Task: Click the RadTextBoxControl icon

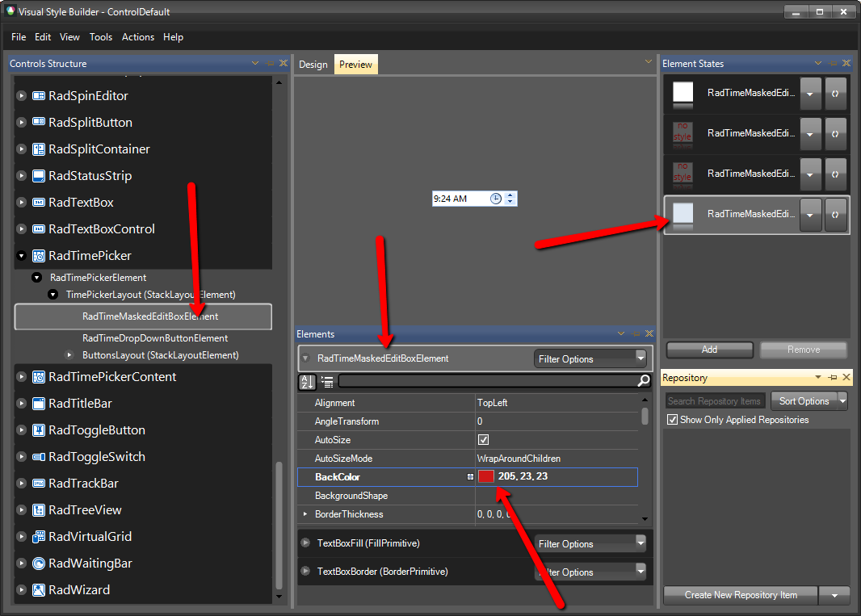Action: pyautogui.click(x=39, y=229)
